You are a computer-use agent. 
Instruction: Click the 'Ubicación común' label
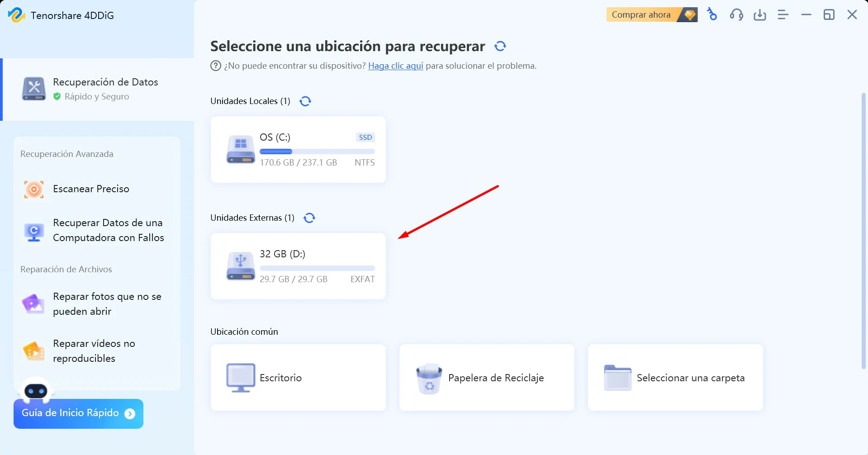pyautogui.click(x=244, y=332)
